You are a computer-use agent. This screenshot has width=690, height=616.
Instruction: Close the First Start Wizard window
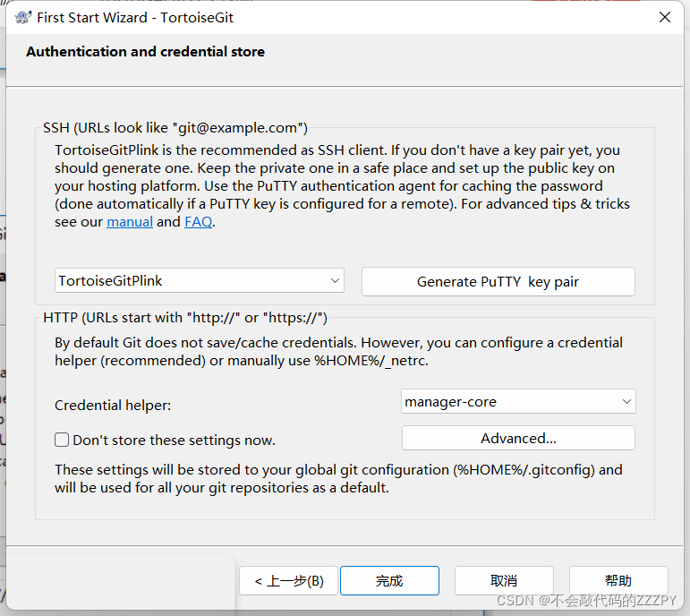(x=664, y=17)
